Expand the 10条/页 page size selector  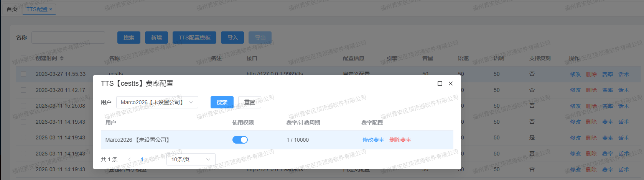click(191, 159)
